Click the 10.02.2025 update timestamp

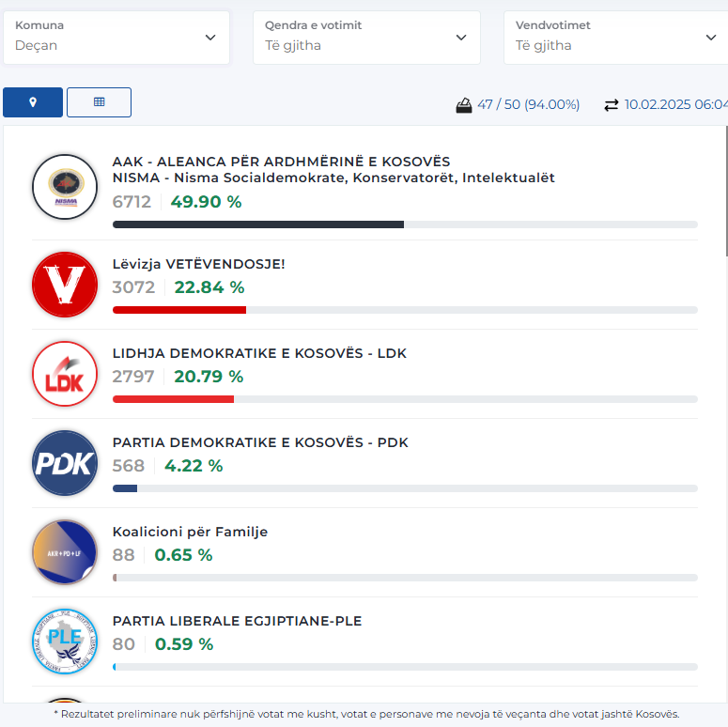(x=676, y=104)
